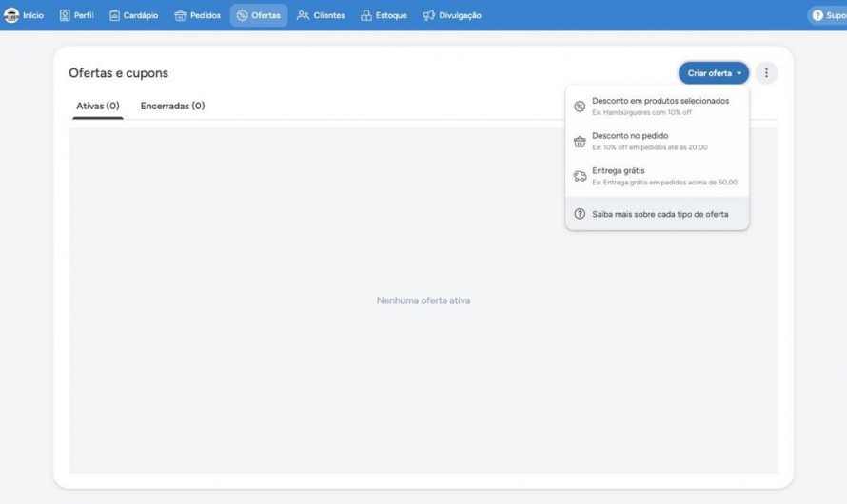Screen dimensions: 847x504
Task: Open the Divulgação section
Action: [452, 15]
